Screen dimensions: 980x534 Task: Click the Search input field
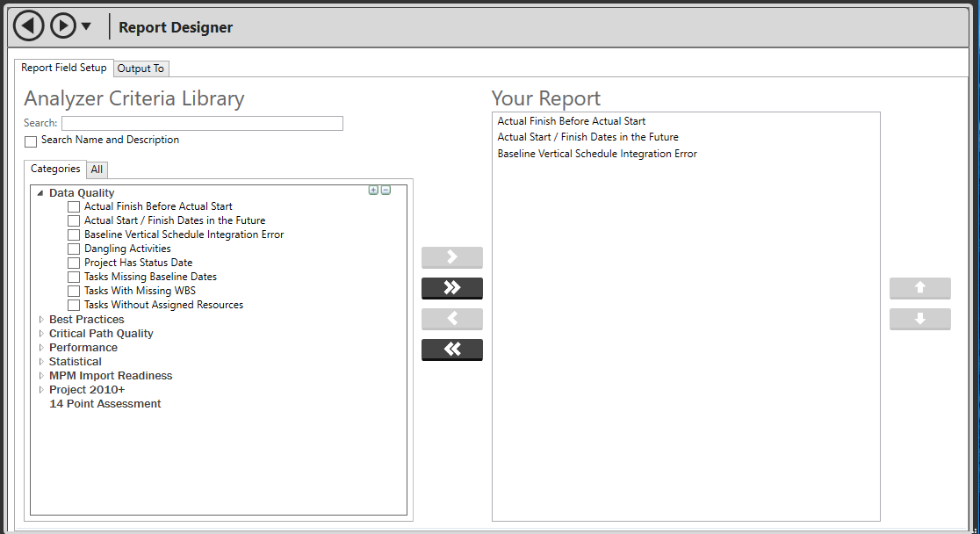pos(202,124)
